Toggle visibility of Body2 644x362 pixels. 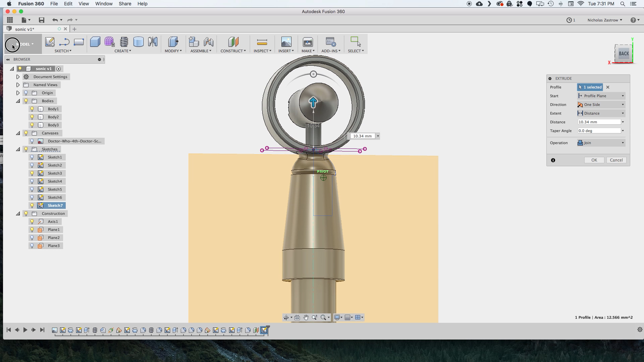pos(32,117)
